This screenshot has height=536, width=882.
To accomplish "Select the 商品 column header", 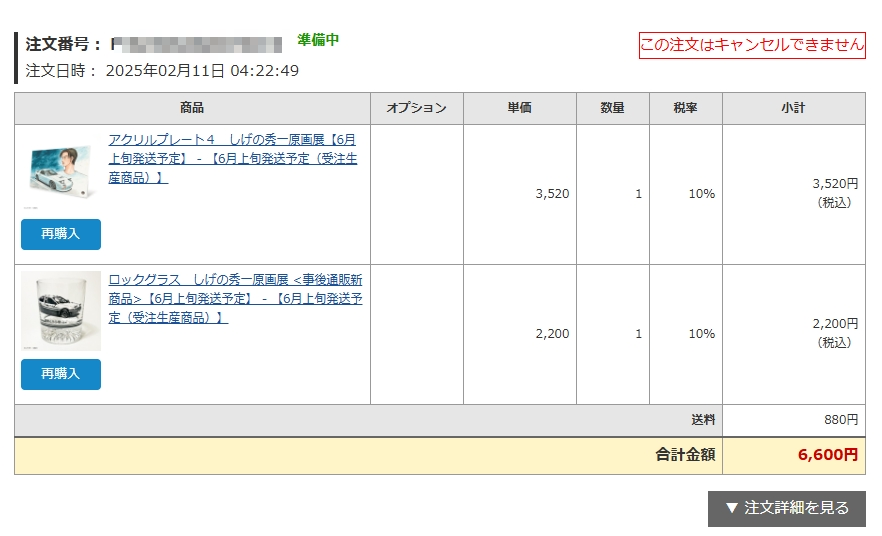I will point(192,108).
